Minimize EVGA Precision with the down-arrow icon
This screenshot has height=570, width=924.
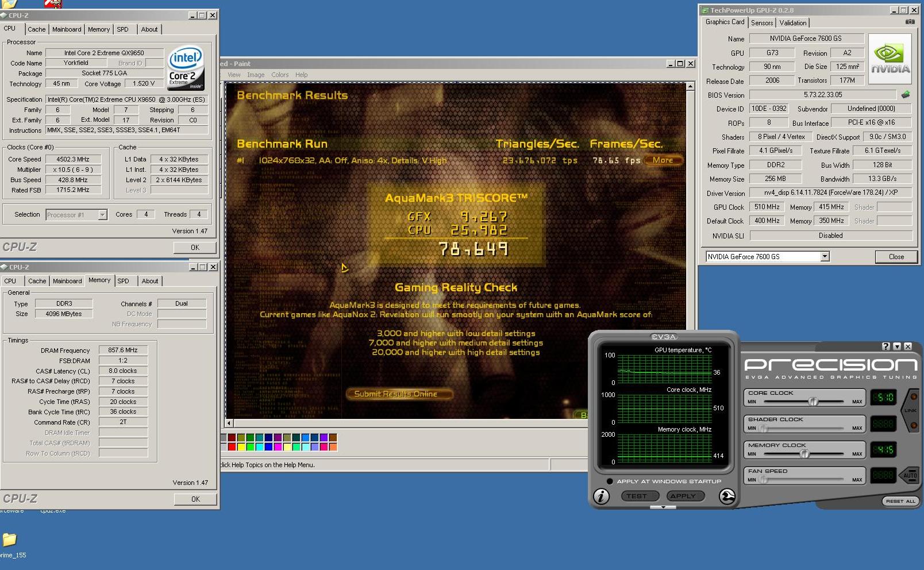897,346
